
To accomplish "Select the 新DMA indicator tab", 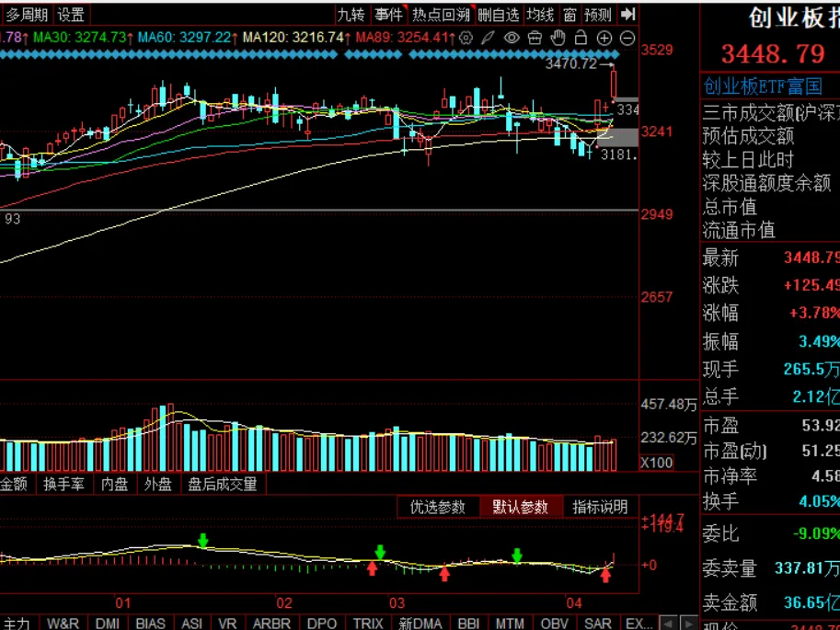I will pos(420,623).
